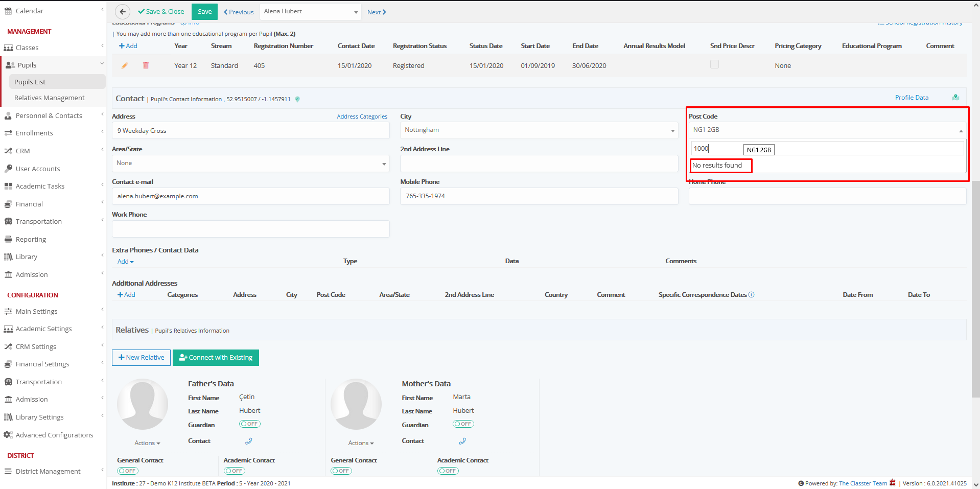Image resolution: width=980 pixels, height=489 pixels.
Task: Click Add under Additional Addresses
Action: 126,295
